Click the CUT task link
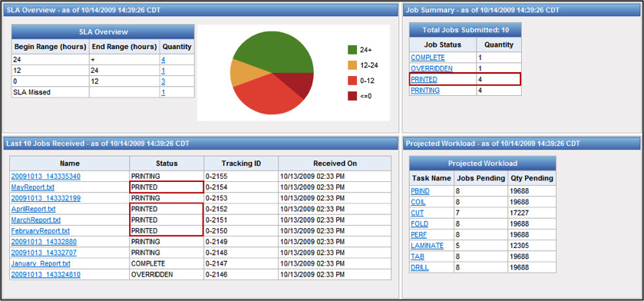644x301 pixels. click(418, 213)
